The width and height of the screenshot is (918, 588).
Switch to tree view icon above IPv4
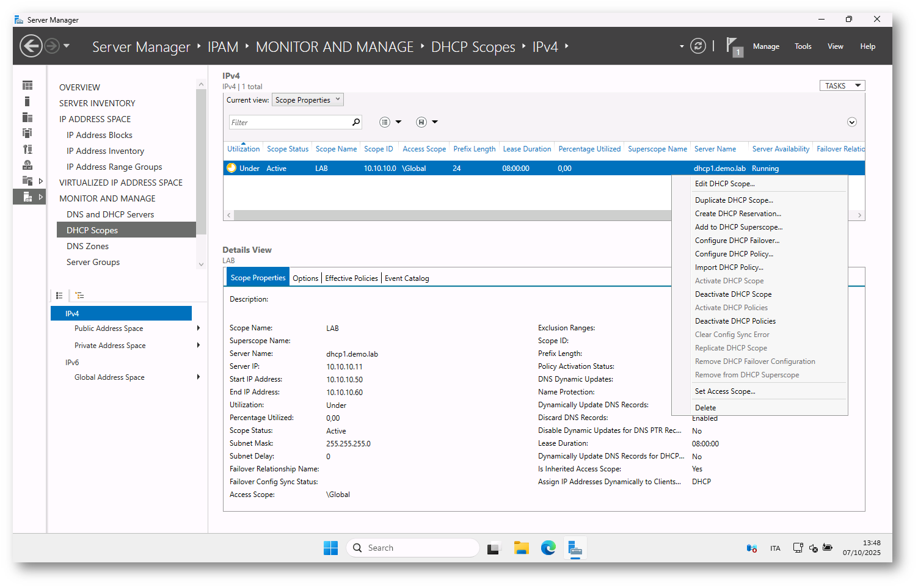tap(79, 296)
